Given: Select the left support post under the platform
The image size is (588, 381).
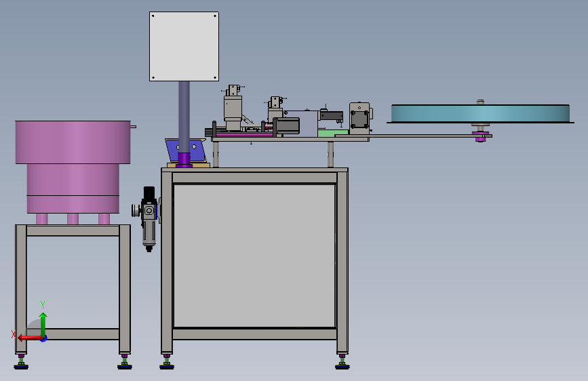Looking at the screenshot, I should (216, 155).
